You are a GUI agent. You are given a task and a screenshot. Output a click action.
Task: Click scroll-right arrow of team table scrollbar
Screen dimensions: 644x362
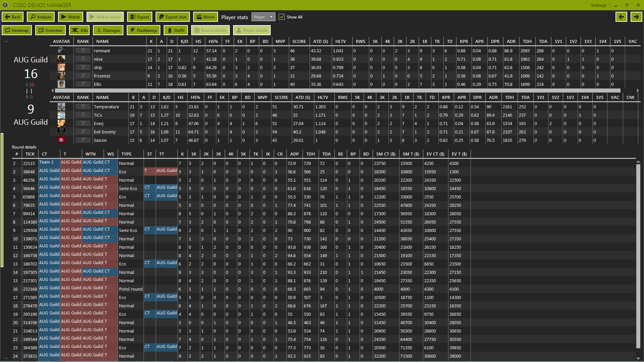tap(638, 90)
